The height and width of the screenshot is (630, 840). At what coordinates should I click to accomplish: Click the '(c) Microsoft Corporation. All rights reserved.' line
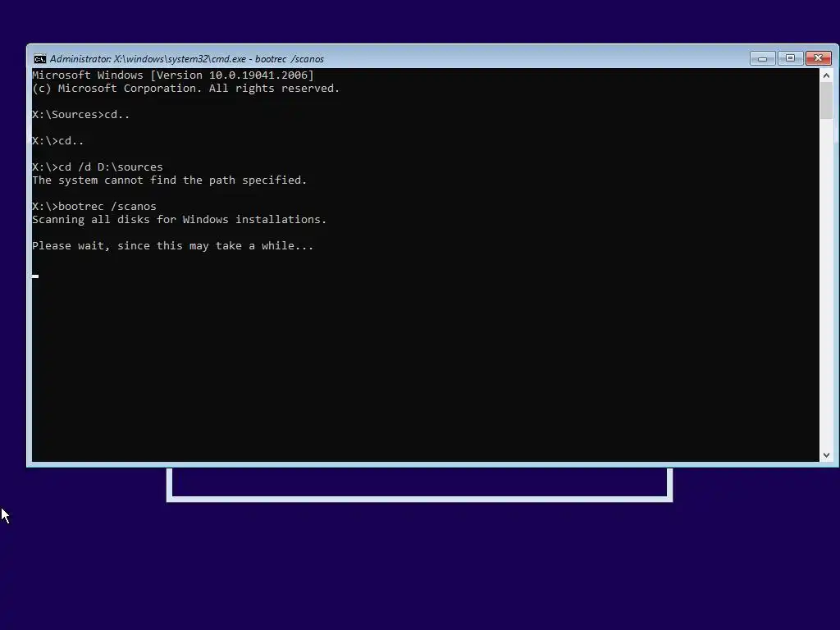pos(186,89)
